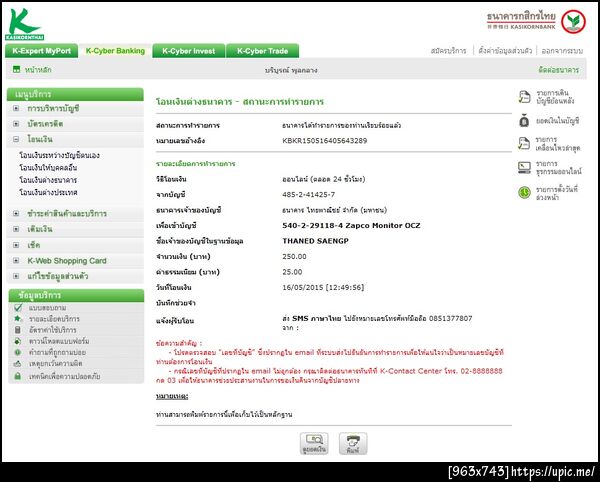Click the question icon beside คำถามที่ถูกถามบ่อย
Image resolution: width=600 pixels, height=482 pixels.
click(x=18, y=352)
